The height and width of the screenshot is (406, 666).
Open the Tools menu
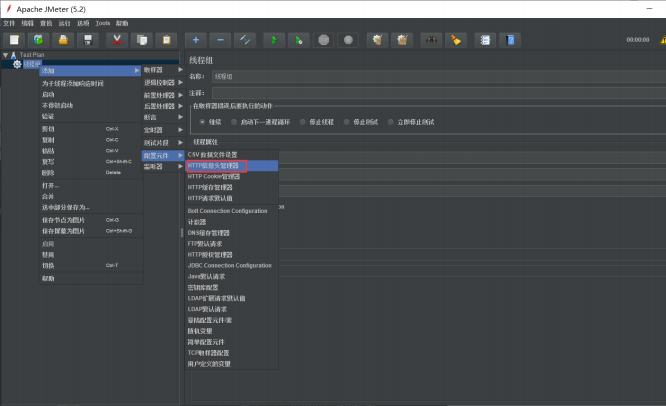103,23
